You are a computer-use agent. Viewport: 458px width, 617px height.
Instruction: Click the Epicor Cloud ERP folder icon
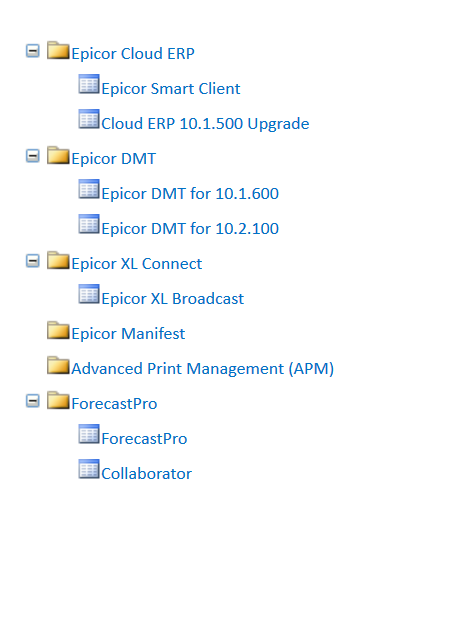click(x=58, y=50)
